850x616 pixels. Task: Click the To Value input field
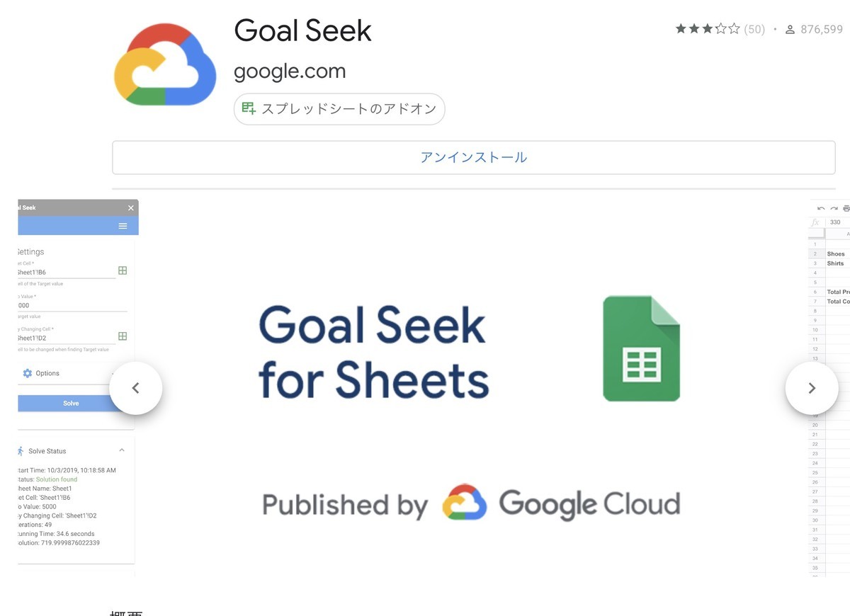coord(72,305)
